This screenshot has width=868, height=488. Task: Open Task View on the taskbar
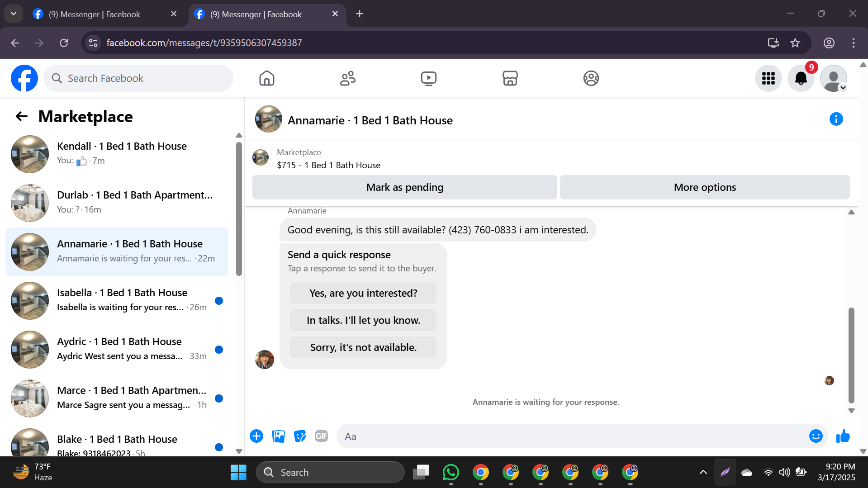tap(421, 472)
